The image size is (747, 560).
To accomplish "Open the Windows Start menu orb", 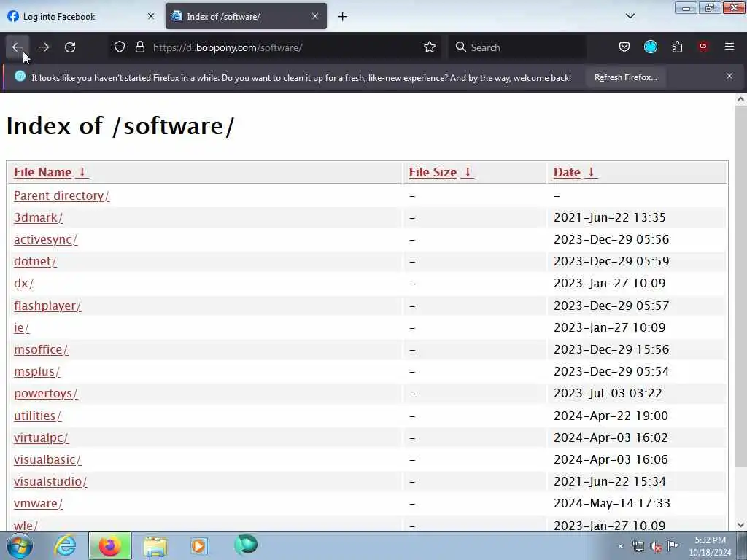I will point(20,545).
